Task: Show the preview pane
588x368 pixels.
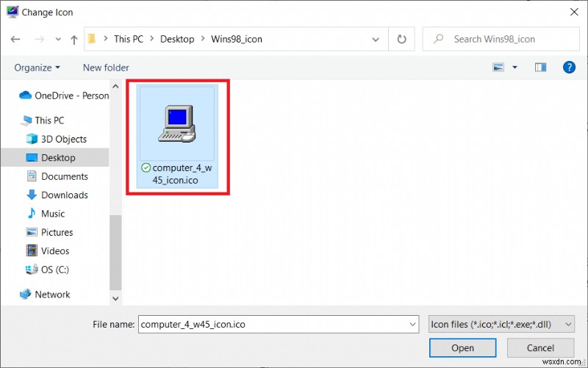Action: (540, 68)
